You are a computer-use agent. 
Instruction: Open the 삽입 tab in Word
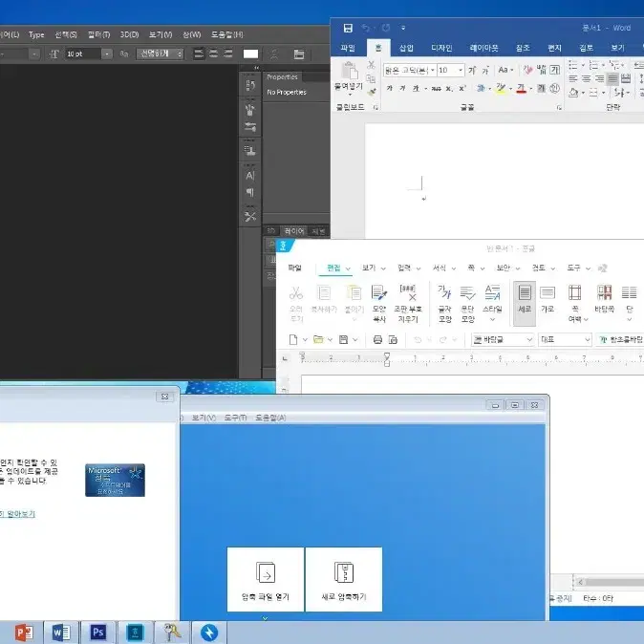(x=406, y=48)
